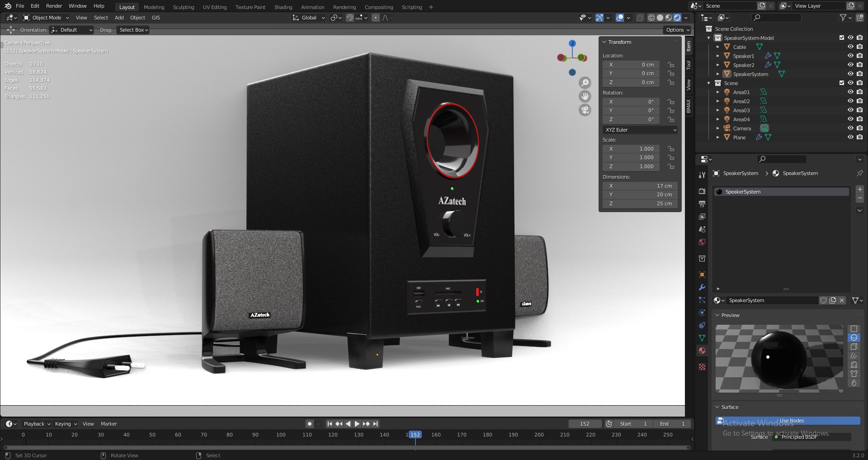Toggle Camera visibility eye icon
This screenshot has height=460, width=868.
pyautogui.click(x=850, y=128)
